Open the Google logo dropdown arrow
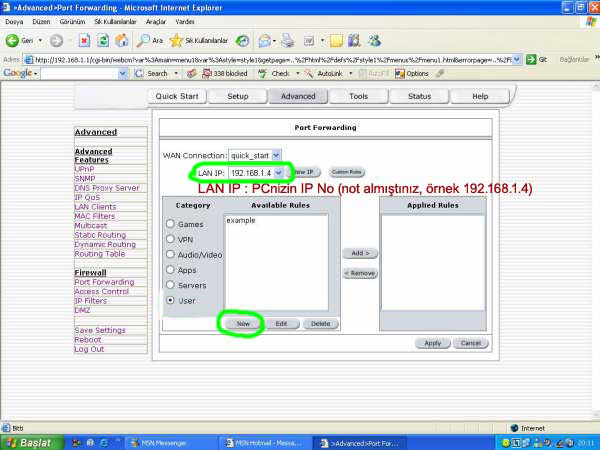The height and width of the screenshot is (450, 600). coord(35,73)
